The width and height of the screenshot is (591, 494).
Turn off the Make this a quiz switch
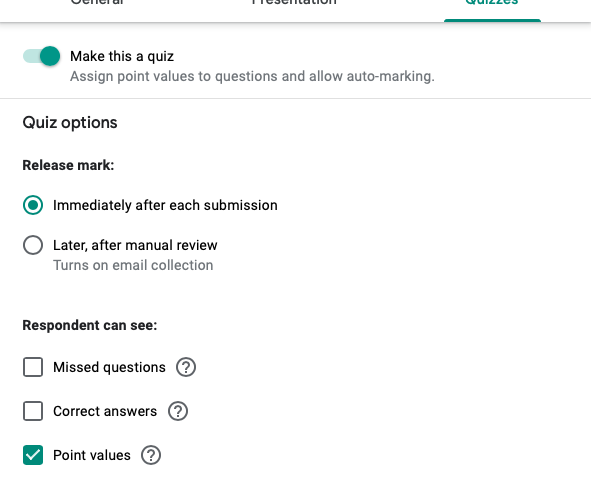click(41, 56)
